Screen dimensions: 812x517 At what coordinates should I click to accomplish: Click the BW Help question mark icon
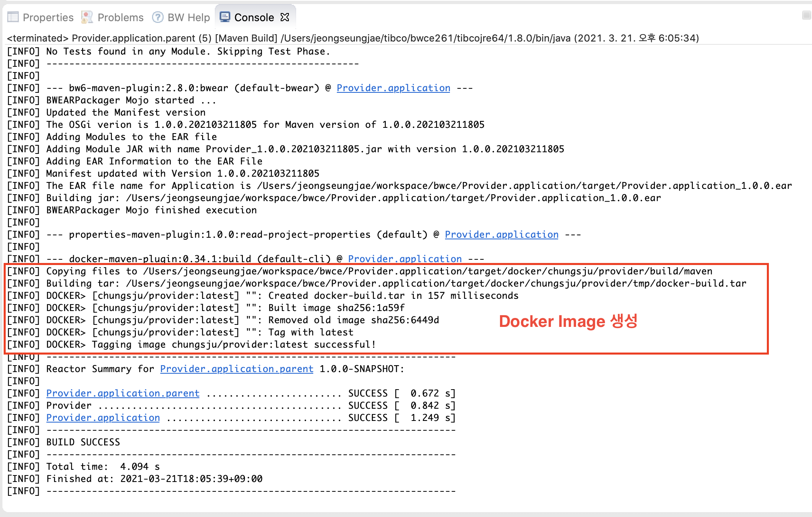tap(157, 17)
